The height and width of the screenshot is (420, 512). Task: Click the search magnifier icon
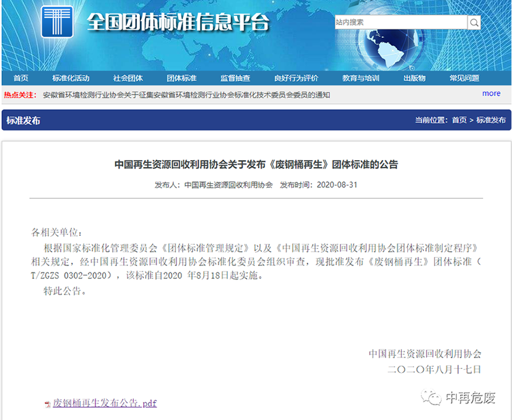pyautogui.click(x=474, y=23)
